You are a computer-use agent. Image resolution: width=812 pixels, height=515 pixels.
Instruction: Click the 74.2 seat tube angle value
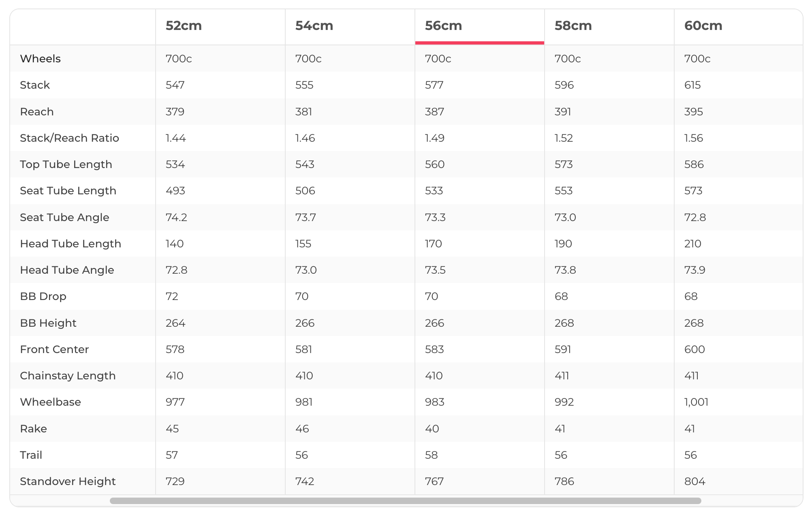click(176, 217)
